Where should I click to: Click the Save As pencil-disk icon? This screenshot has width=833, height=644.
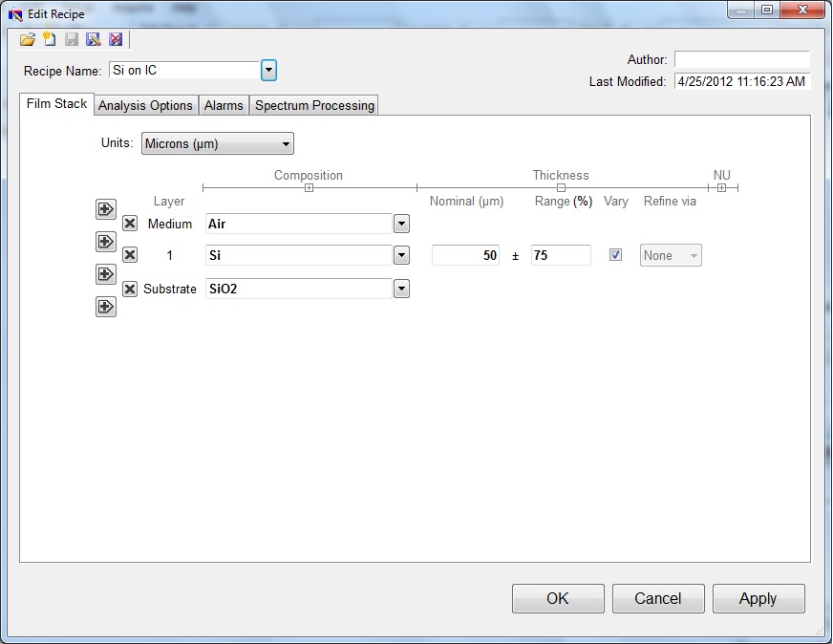[x=94, y=39]
